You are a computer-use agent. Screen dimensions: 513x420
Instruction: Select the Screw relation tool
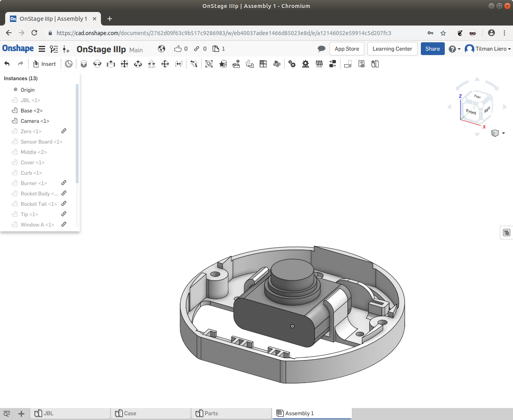click(319, 64)
